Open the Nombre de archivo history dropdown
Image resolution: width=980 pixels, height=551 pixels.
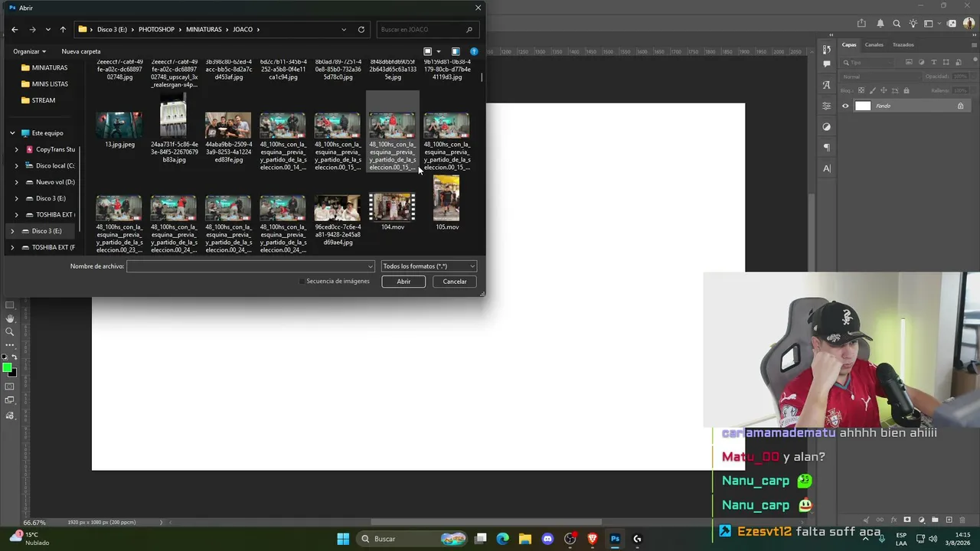click(371, 266)
